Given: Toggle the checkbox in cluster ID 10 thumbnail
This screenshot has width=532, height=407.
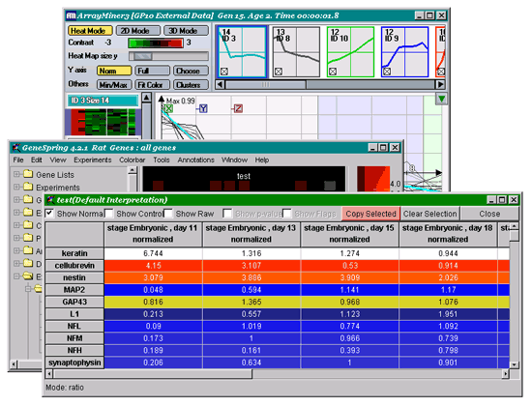Looking at the screenshot, I should [333, 72].
